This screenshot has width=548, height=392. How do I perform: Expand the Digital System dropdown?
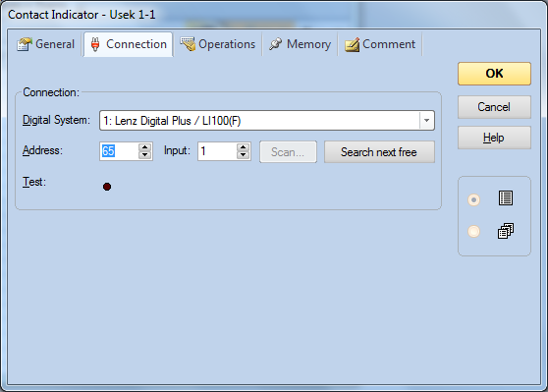pyautogui.click(x=426, y=121)
